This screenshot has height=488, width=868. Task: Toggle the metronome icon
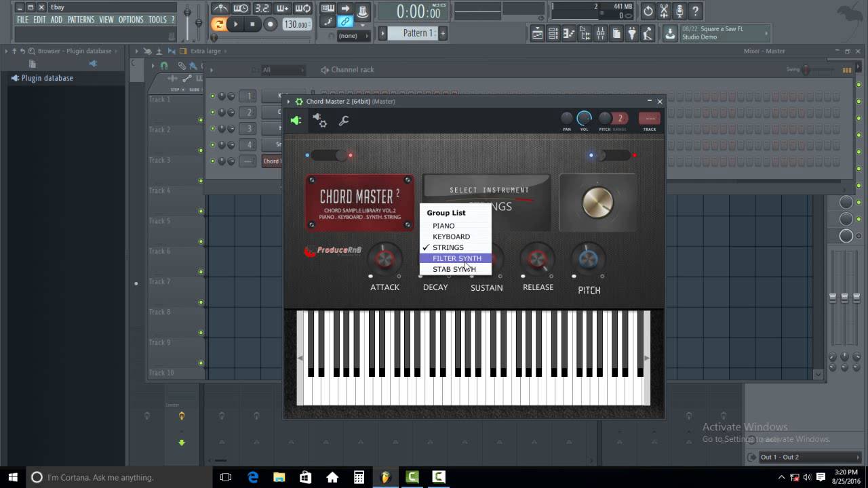pos(220,9)
